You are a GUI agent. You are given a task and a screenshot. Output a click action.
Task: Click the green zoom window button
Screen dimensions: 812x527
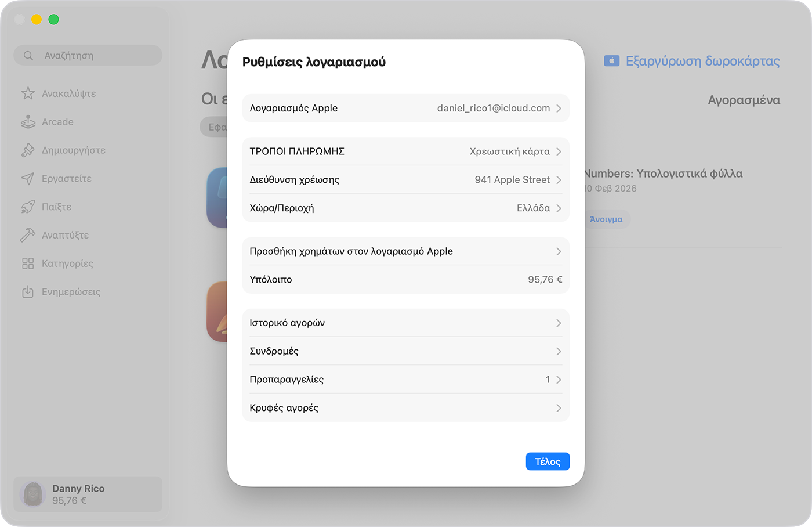[53, 20]
